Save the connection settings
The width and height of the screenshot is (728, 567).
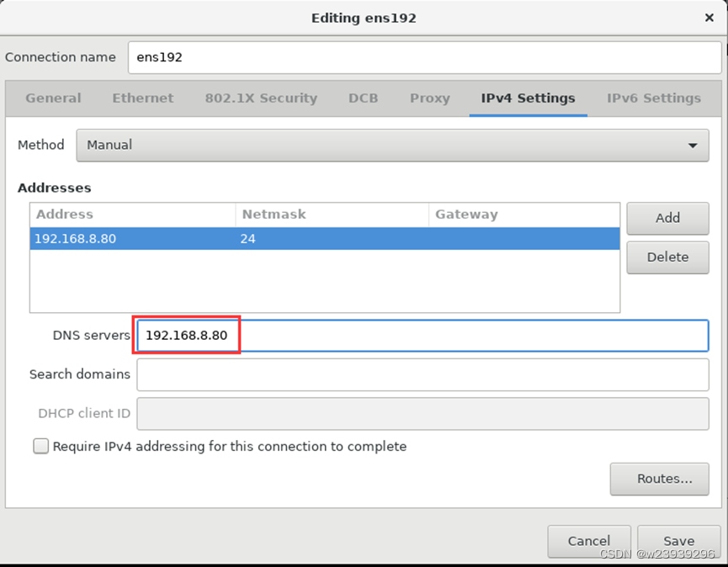[x=679, y=541]
